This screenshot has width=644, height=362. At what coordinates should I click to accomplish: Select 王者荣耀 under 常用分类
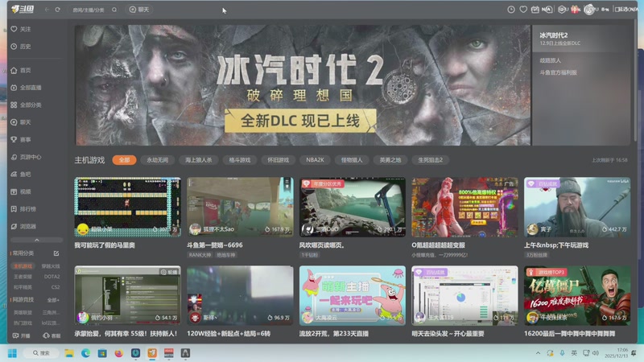[x=23, y=277]
